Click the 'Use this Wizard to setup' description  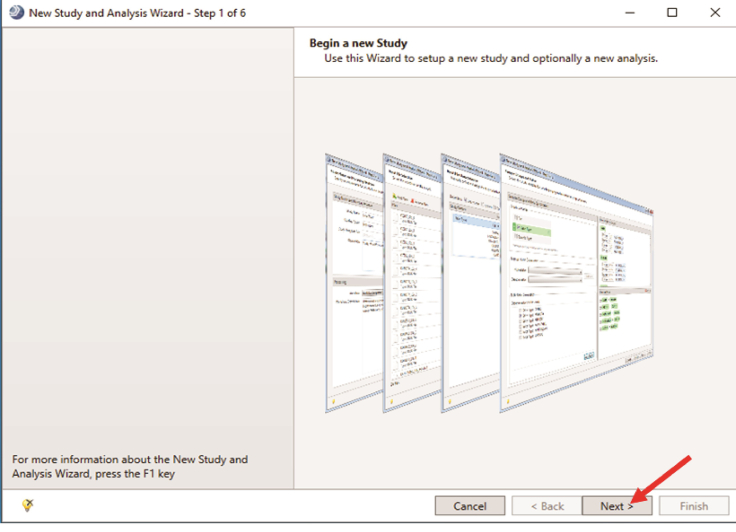click(x=490, y=59)
